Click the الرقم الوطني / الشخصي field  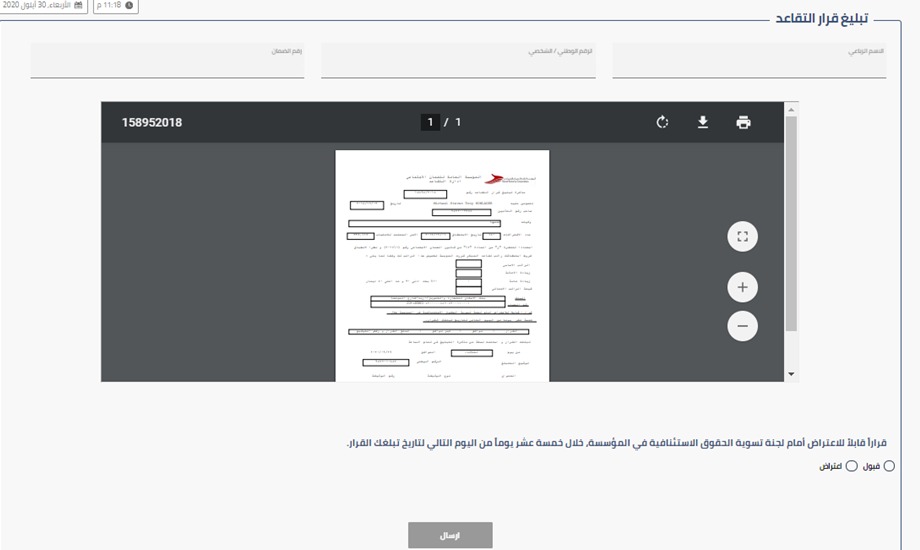coord(458,64)
